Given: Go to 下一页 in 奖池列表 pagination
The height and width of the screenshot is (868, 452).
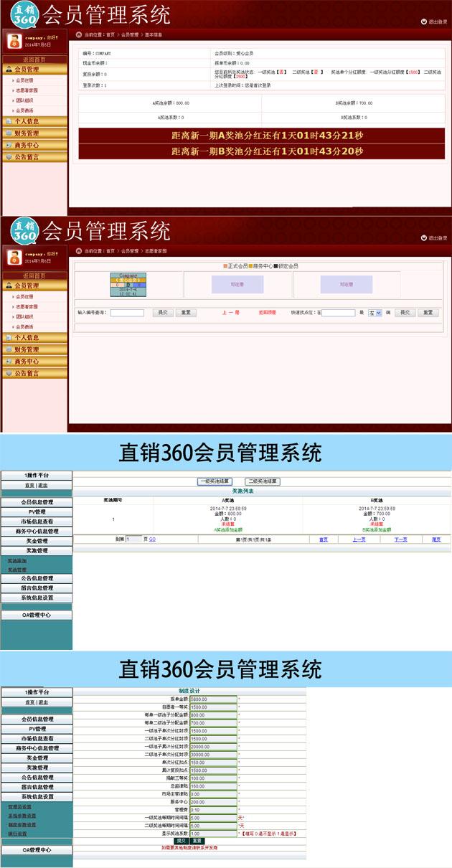Looking at the screenshot, I should click(x=400, y=539).
